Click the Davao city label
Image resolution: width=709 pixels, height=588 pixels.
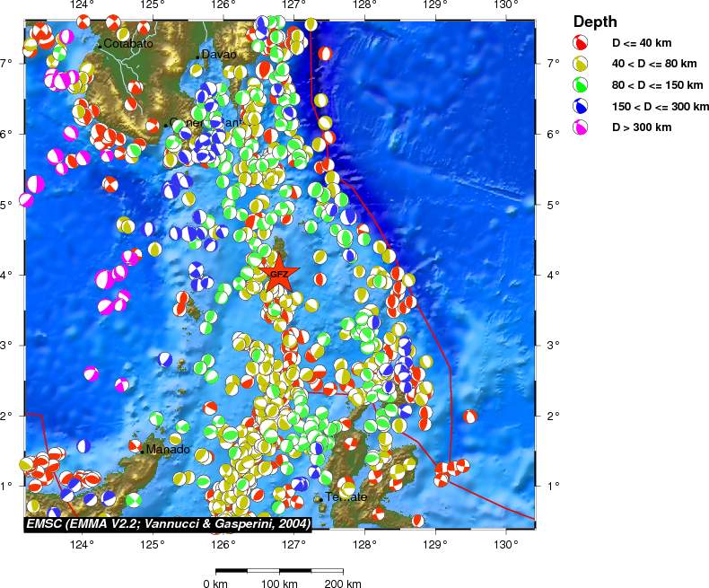[x=219, y=55]
